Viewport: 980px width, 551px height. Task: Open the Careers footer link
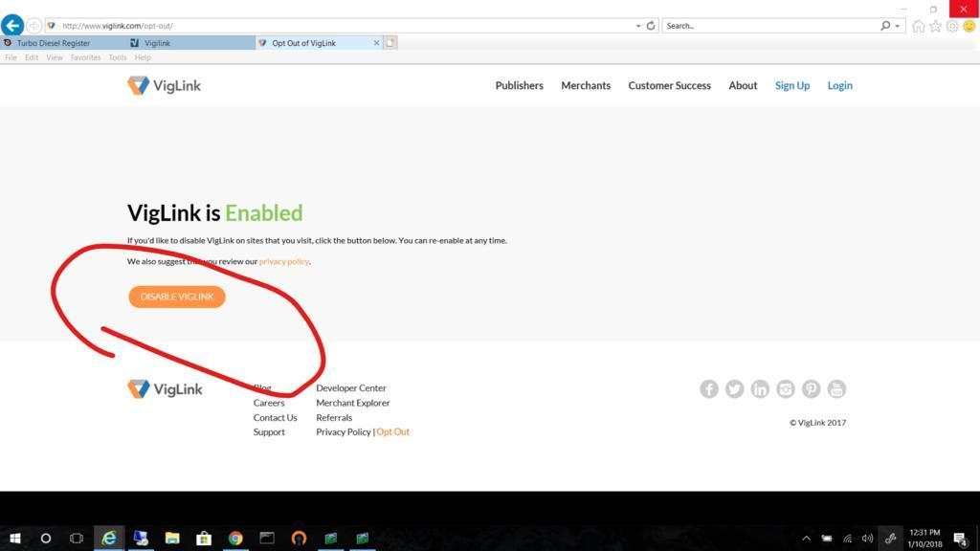pos(269,403)
